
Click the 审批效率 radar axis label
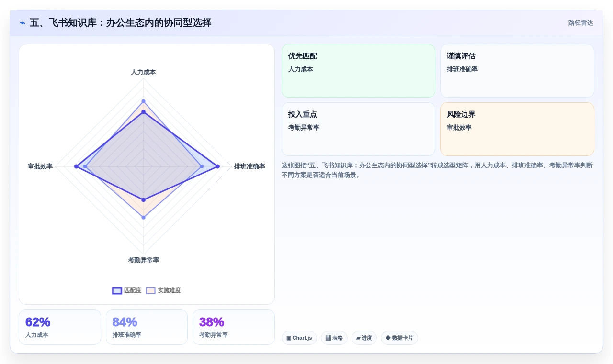point(40,166)
